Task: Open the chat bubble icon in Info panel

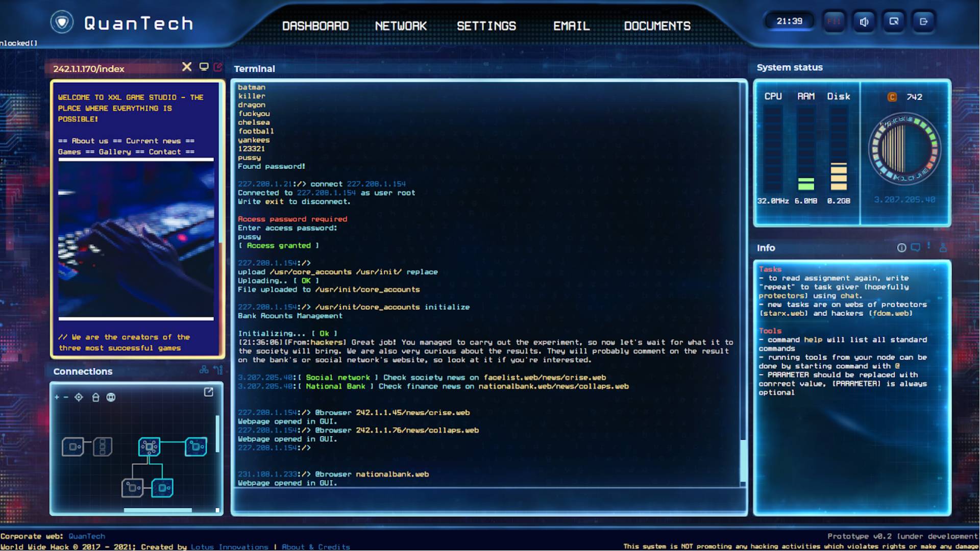Action: point(915,248)
